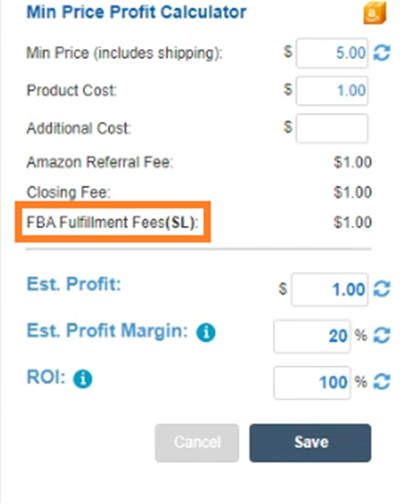
Task: Focus the Est. Profit dollar field
Action: tap(330, 289)
